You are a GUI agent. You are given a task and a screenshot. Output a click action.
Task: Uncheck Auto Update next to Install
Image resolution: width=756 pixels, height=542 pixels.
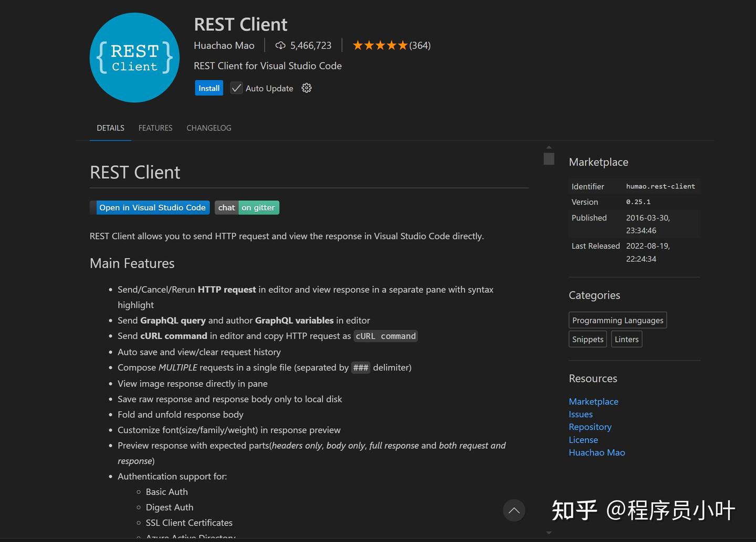(236, 88)
